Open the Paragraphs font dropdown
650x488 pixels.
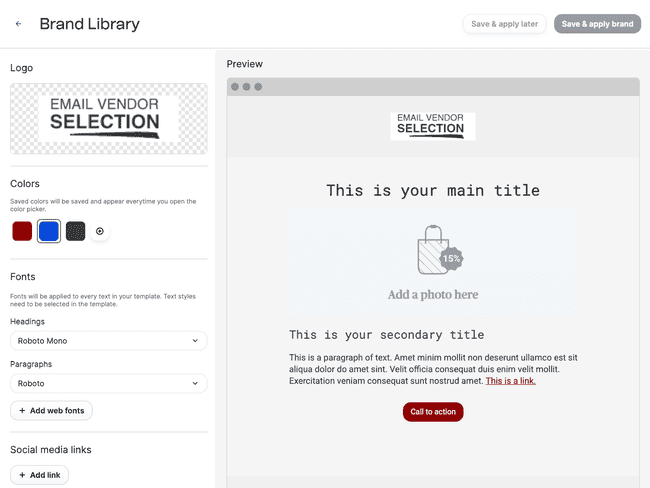coord(109,384)
